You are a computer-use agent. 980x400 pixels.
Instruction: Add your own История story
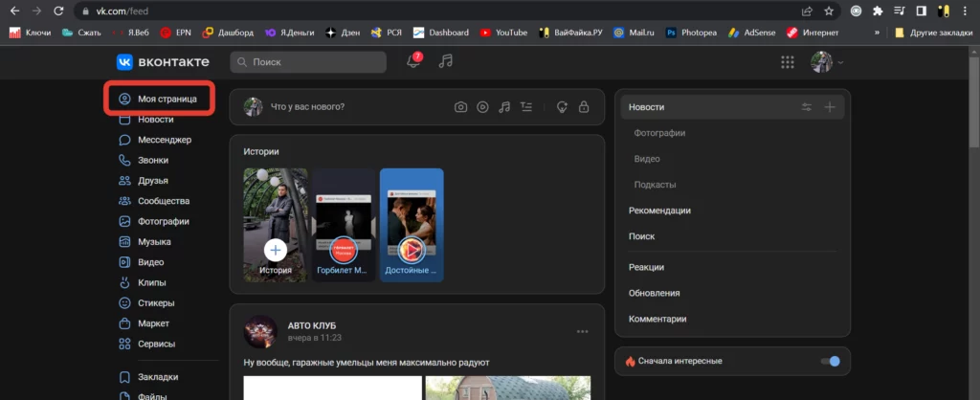[x=276, y=225]
